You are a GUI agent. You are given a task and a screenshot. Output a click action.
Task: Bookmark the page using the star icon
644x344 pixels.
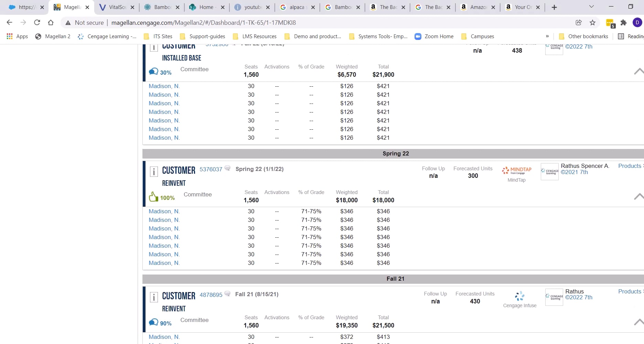[592, 22]
